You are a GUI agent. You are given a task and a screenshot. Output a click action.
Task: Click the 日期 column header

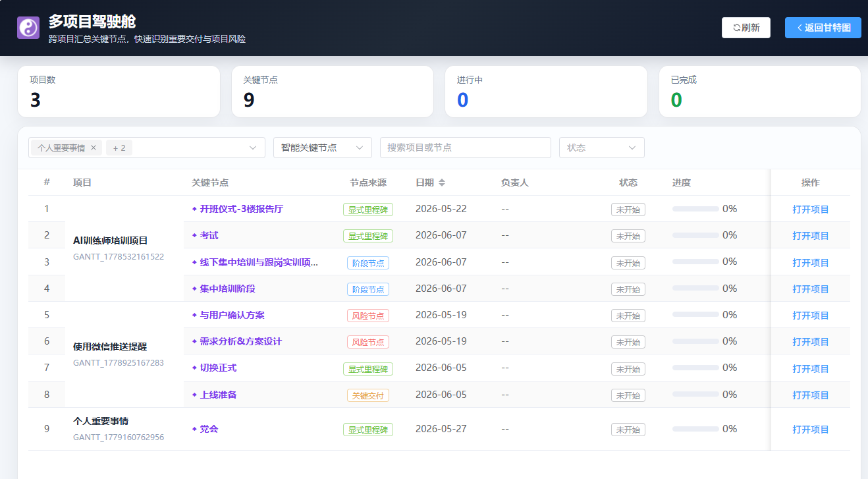[x=425, y=183]
